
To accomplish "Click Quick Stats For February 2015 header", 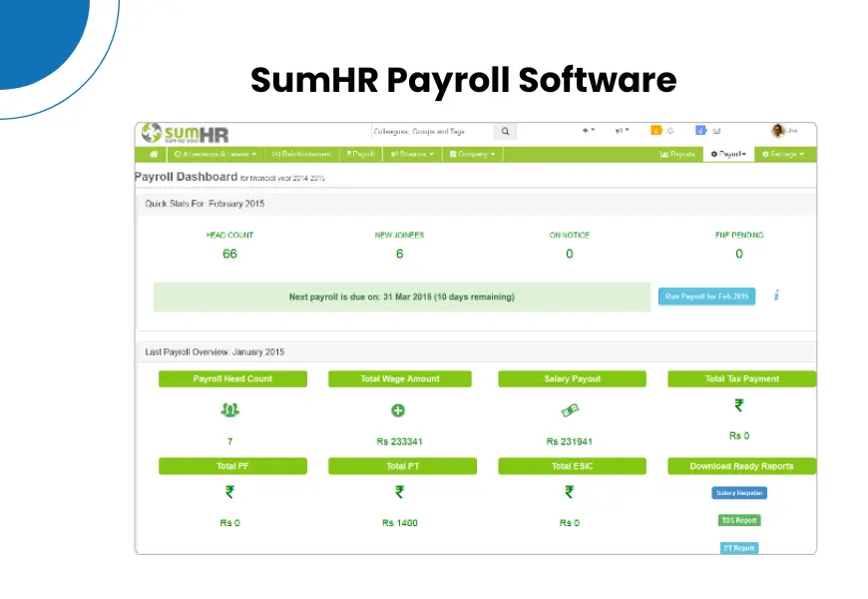I will (205, 204).
